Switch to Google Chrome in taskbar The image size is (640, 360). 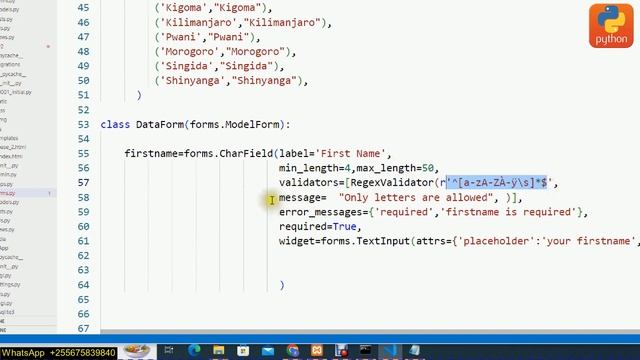click(x=293, y=351)
